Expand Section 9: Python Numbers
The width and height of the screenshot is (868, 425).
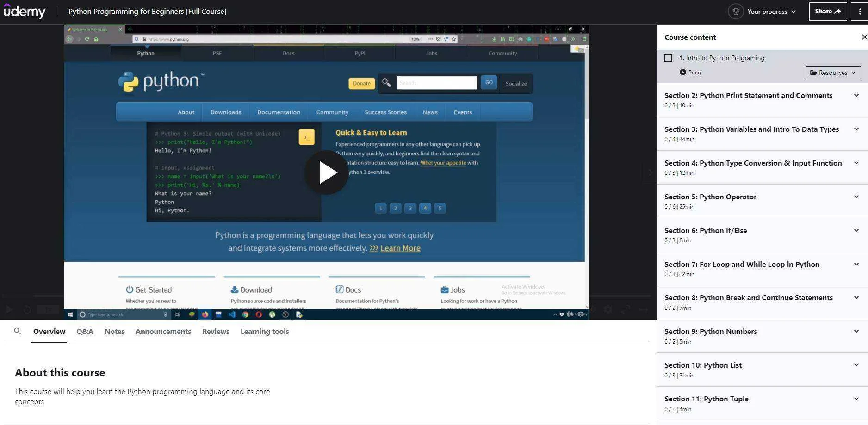click(x=762, y=336)
